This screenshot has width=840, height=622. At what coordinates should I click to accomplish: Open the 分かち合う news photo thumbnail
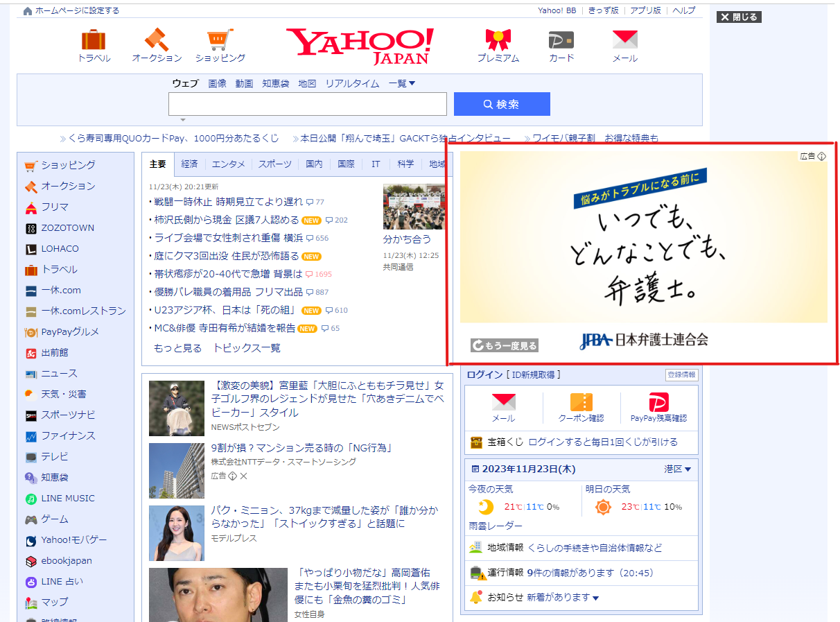(x=413, y=207)
